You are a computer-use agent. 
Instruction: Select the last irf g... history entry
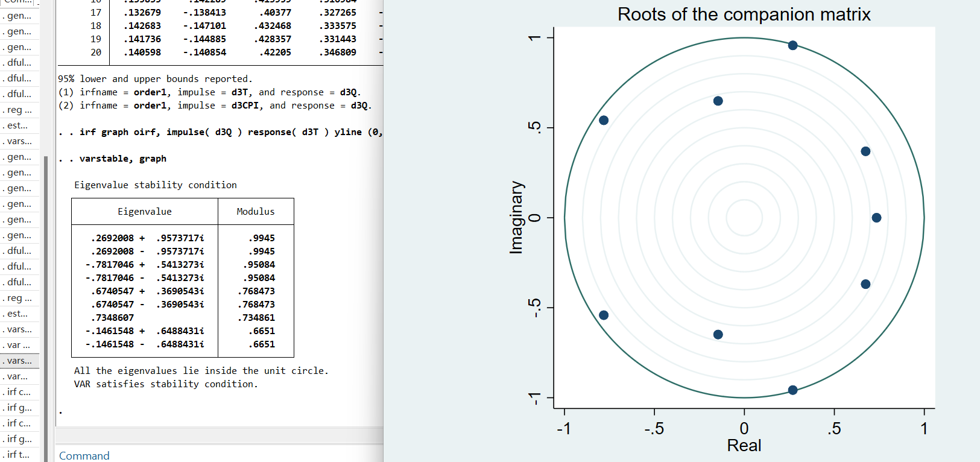tap(19, 439)
